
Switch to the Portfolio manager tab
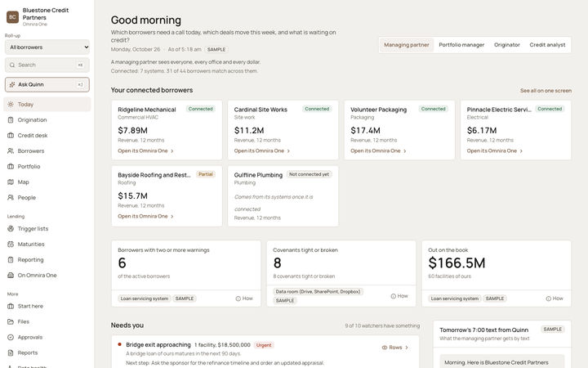pyautogui.click(x=461, y=45)
